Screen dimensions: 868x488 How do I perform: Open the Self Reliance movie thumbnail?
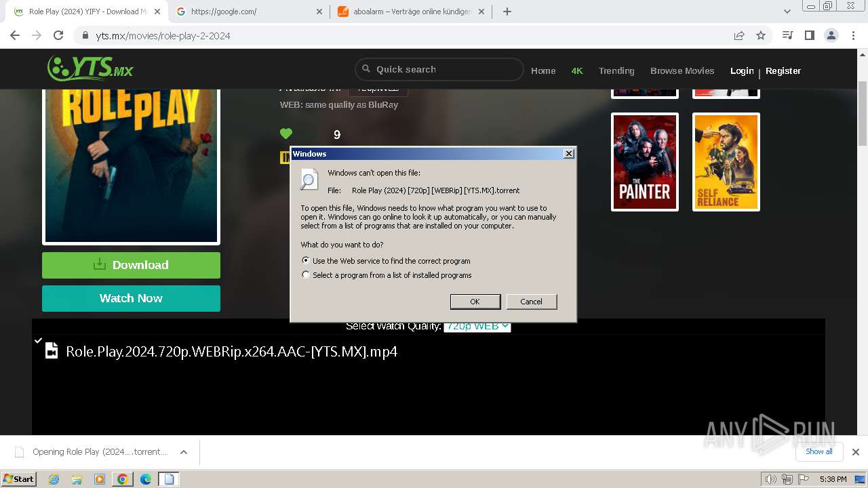tap(726, 162)
